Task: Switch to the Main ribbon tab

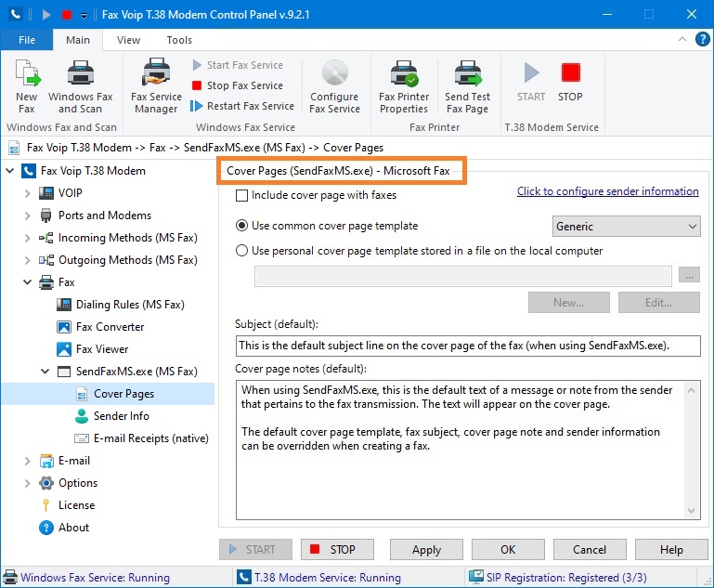Action: pos(78,40)
